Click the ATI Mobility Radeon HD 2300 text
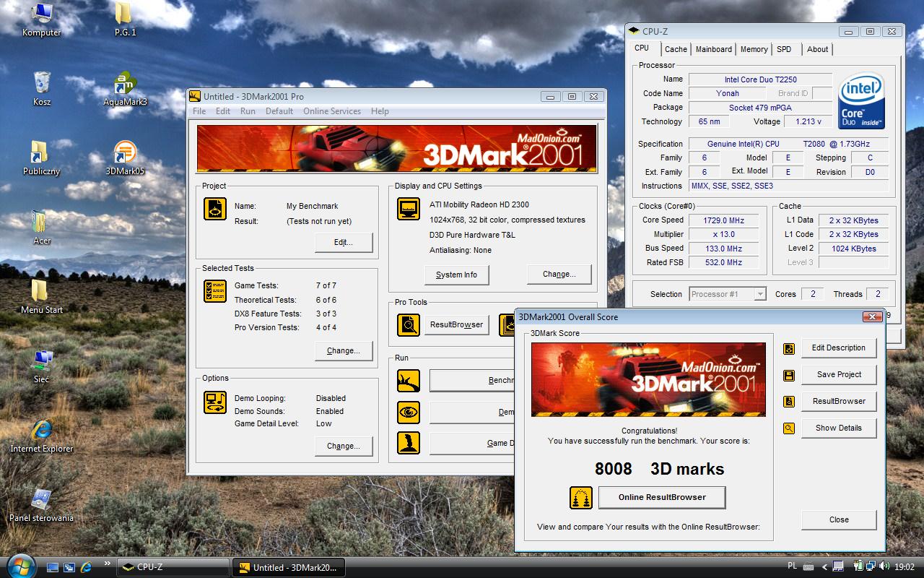The width and height of the screenshot is (924, 578). [x=479, y=204]
